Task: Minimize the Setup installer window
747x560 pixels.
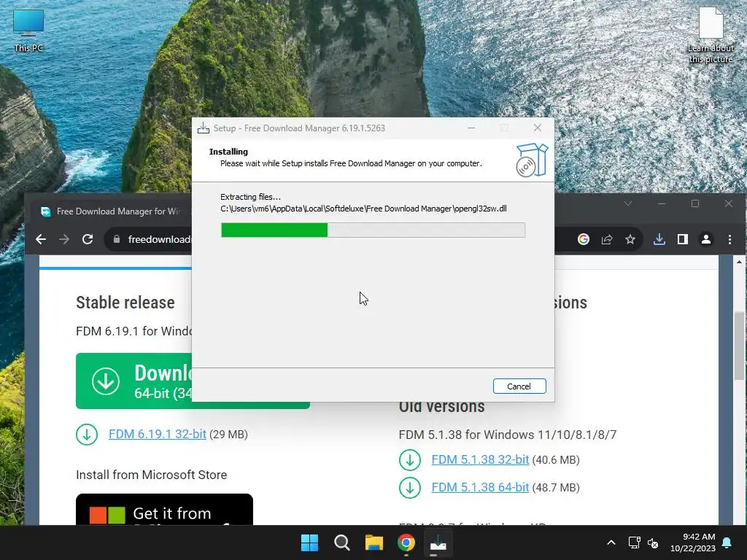Action: (471, 128)
